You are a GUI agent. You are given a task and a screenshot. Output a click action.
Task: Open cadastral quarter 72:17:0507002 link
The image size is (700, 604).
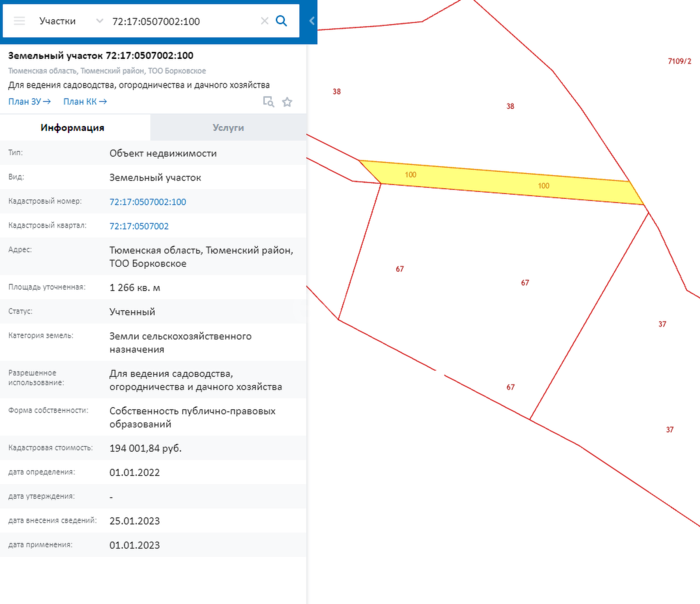139,226
